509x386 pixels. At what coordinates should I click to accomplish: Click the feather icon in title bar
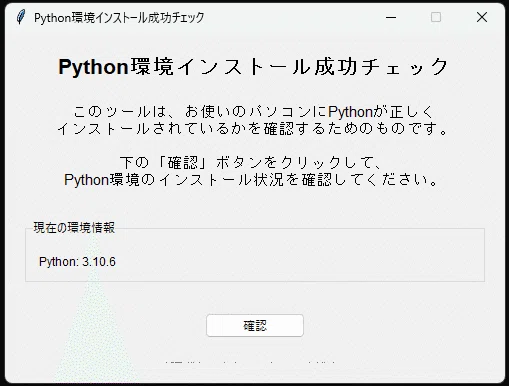(21, 17)
